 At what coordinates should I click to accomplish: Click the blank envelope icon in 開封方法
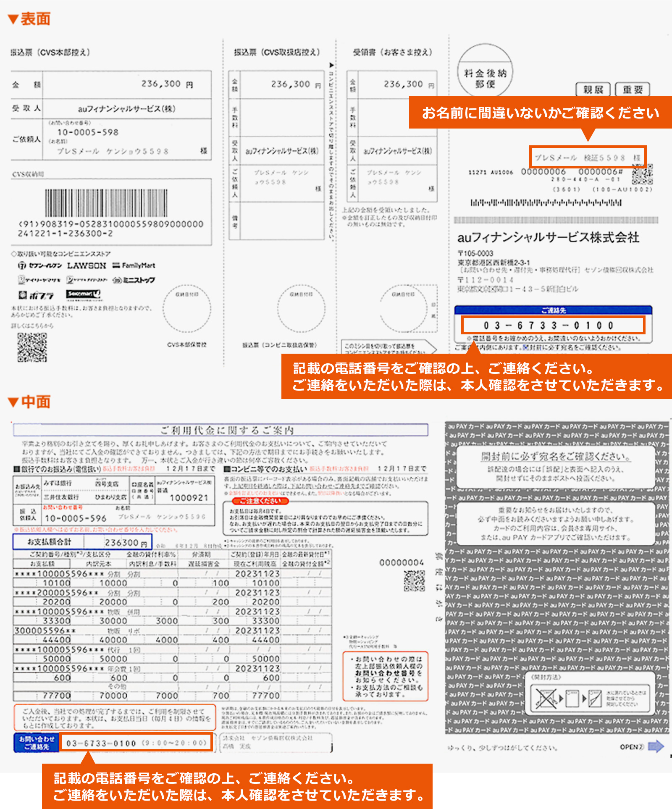(572, 699)
